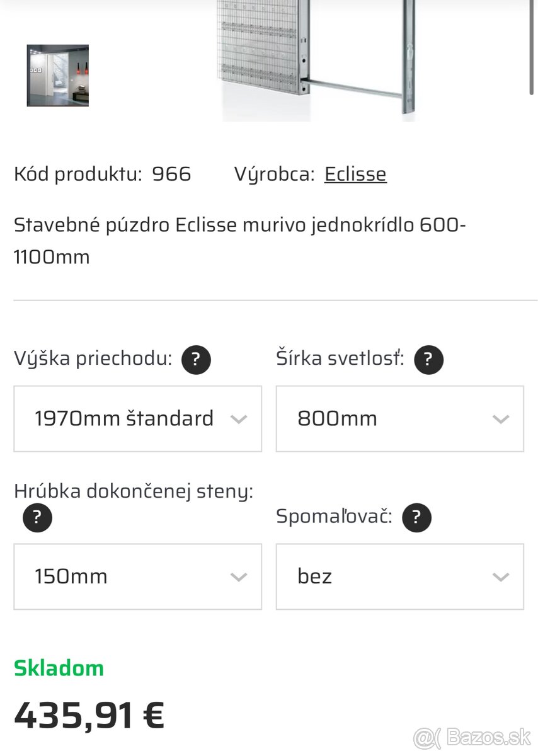Open the 150mm wall thickness dropdown
The width and height of the screenshot is (538, 756).
tap(137, 576)
